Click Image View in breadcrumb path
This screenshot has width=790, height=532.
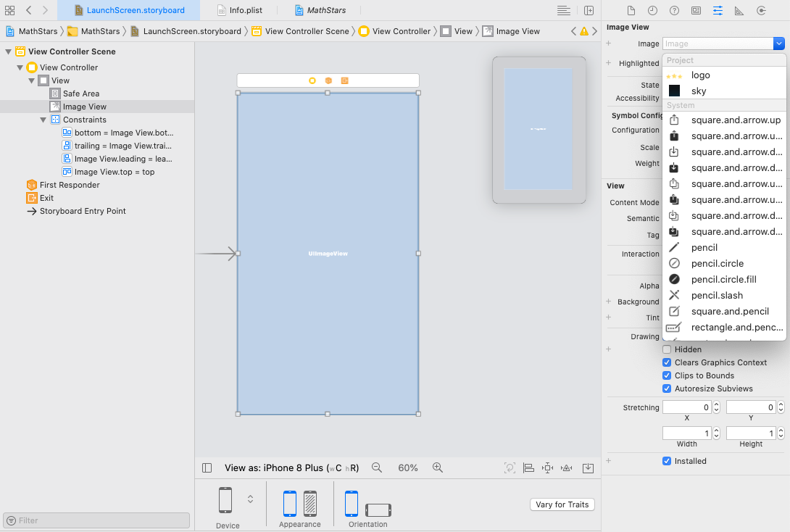point(511,31)
